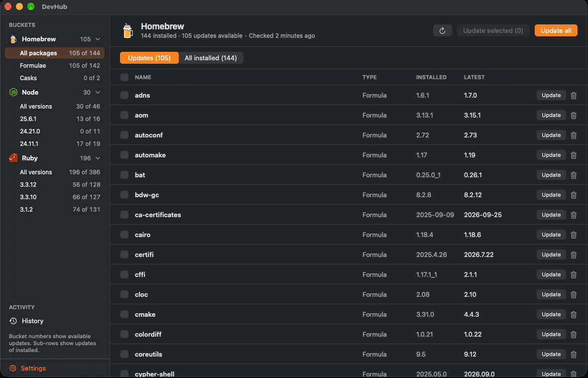Select Node version 24.21.0
The image size is (588, 378).
(55, 131)
